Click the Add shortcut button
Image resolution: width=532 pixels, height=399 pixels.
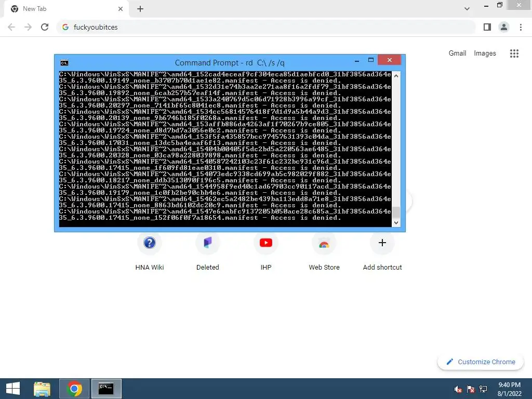(382, 251)
